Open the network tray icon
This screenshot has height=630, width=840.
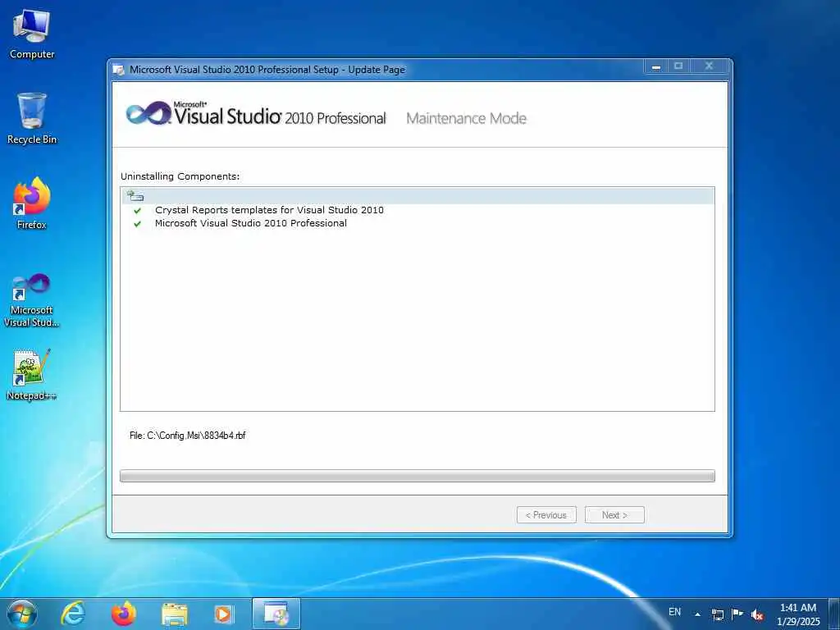[718, 614]
